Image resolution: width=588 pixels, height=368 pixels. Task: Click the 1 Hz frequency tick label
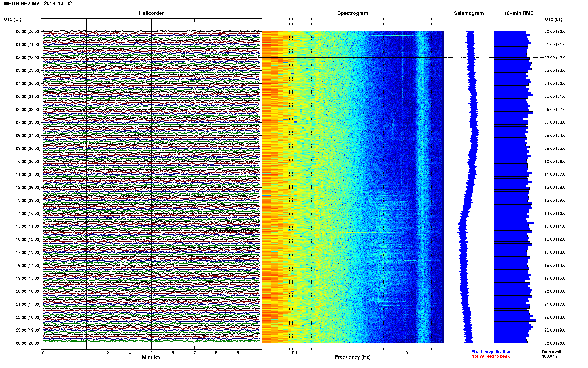pyautogui.click(x=350, y=353)
